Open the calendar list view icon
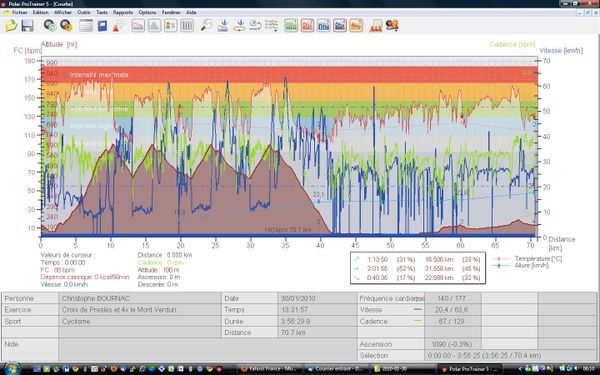The height and width of the screenshot is (375, 600). pyautogui.click(x=86, y=26)
